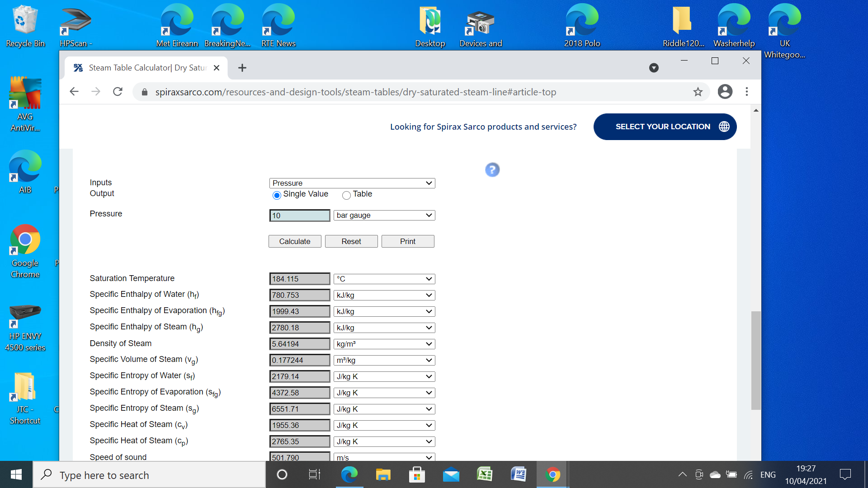Open the Microsoft Edge taskbar icon
This screenshot has height=488, width=868.
tap(349, 474)
